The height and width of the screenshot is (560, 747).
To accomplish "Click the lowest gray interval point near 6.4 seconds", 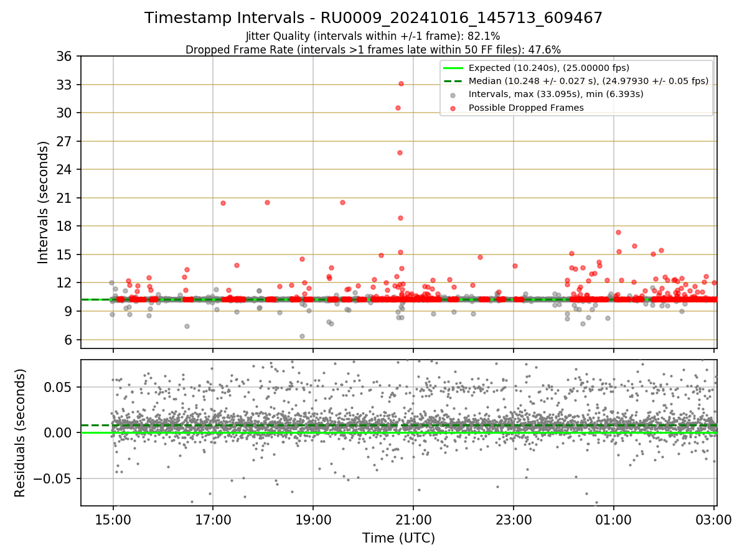I will [302, 336].
